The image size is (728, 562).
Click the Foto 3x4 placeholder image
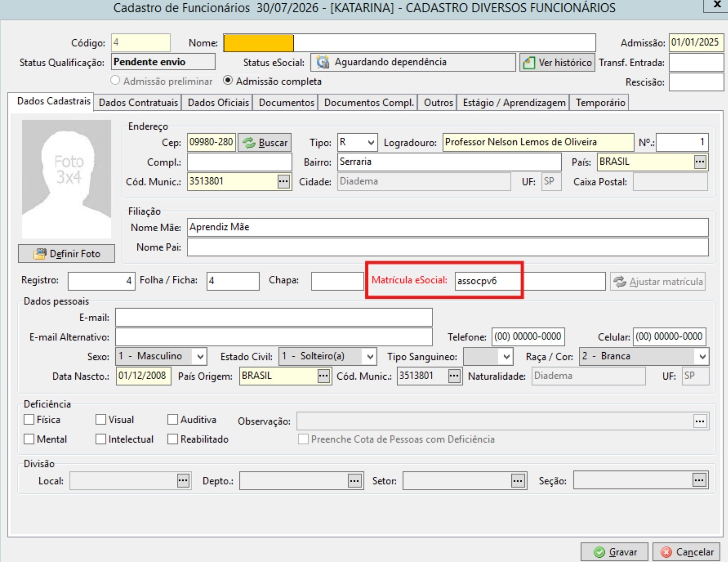click(66, 179)
